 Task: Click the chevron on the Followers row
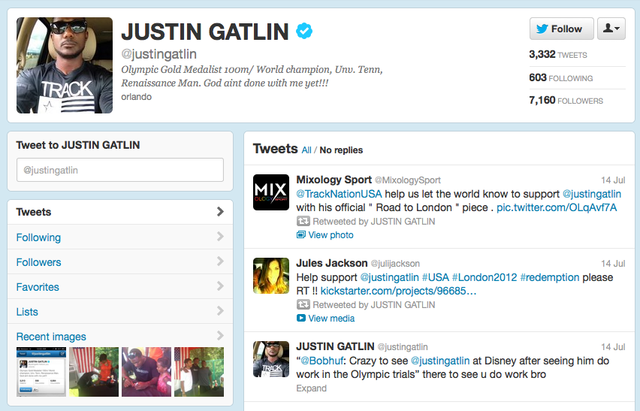220,261
